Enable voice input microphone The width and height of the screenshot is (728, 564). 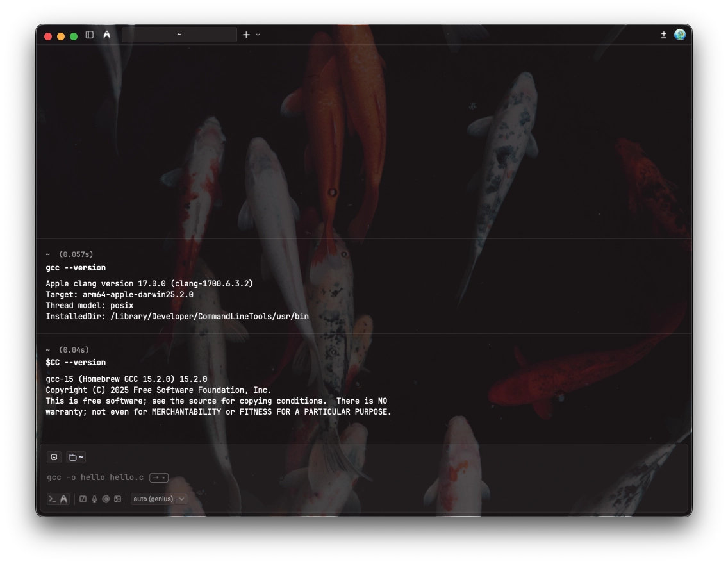94,499
